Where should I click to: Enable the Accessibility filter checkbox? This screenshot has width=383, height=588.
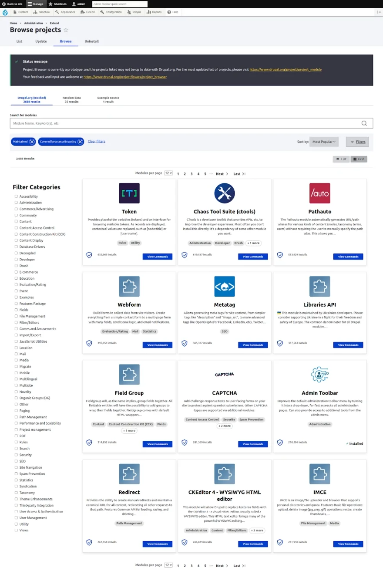coord(16,196)
